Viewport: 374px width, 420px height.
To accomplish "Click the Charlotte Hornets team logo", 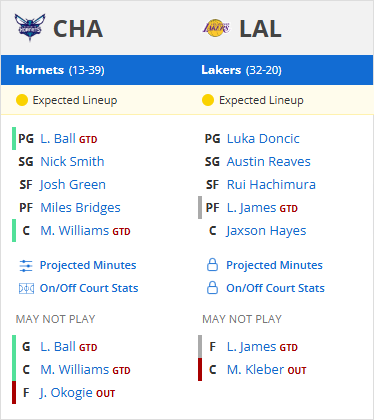I will pos(30,27).
